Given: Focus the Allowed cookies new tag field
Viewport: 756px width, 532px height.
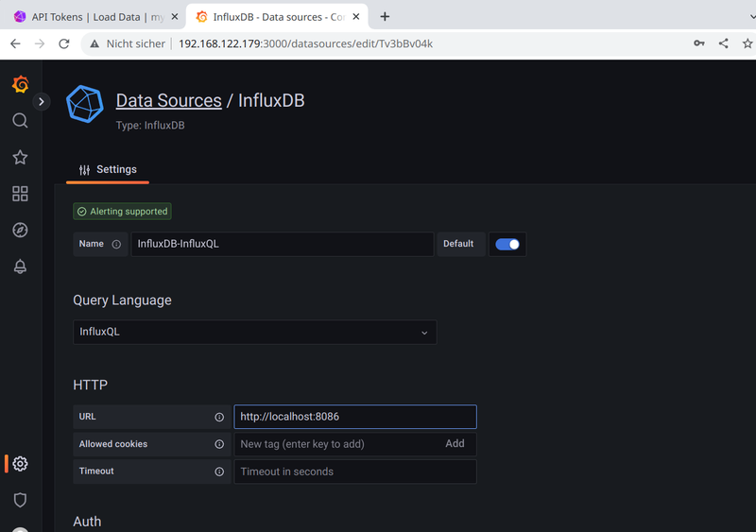Looking at the screenshot, I should pyautogui.click(x=337, y=444).
